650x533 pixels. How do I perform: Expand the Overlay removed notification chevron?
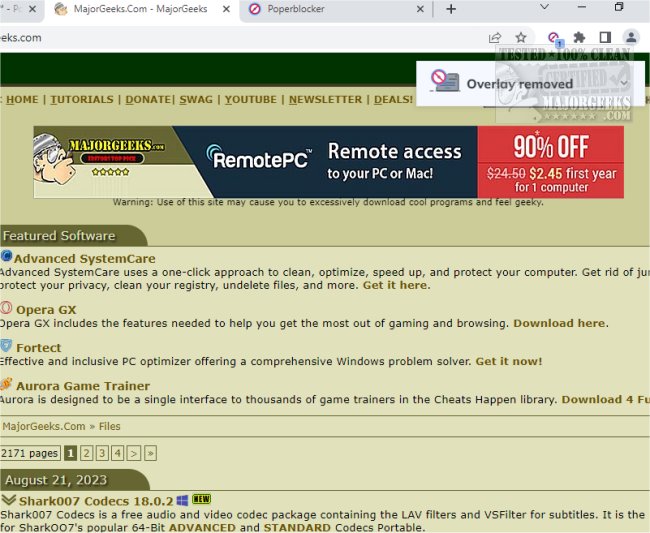pos(624,81)
